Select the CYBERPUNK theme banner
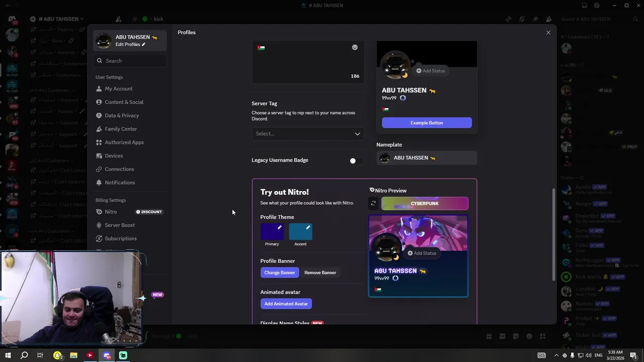 pyautogui.click(x=425, y=203)
